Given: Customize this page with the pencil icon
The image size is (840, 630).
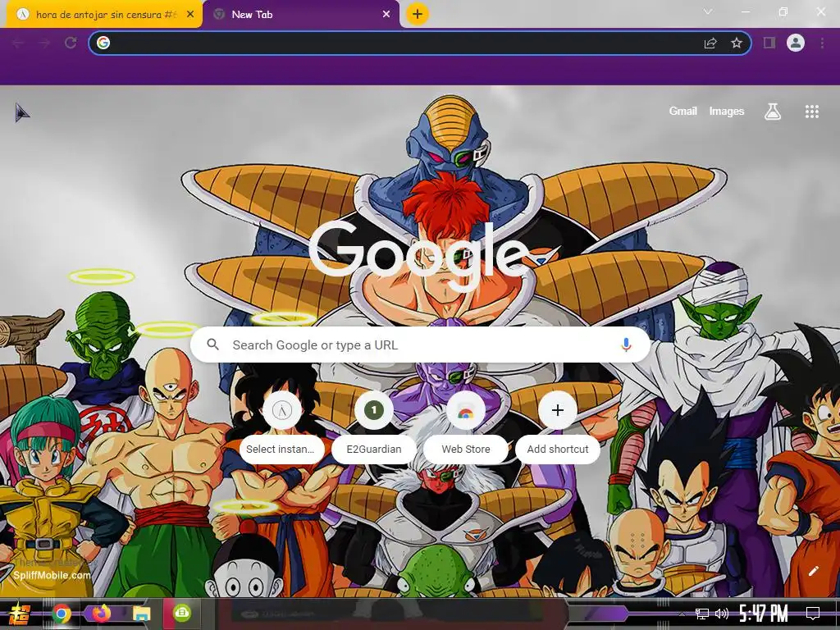Looking at the screenshot, I should click(813, 571).
